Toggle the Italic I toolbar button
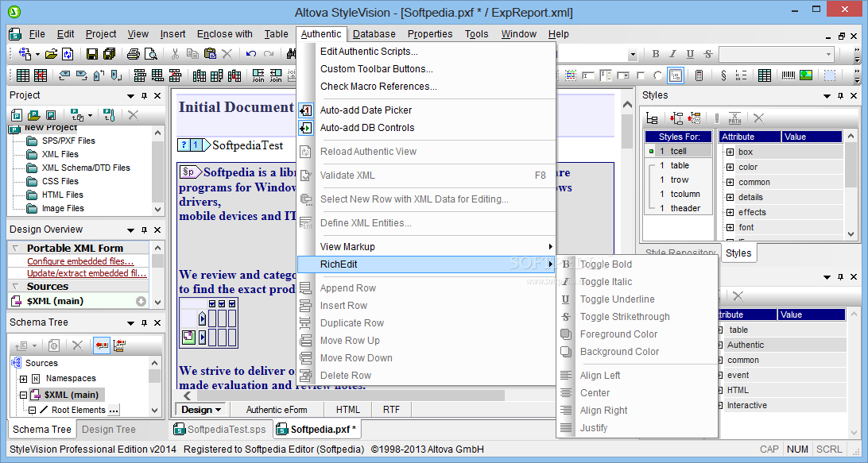 point(672,54)
